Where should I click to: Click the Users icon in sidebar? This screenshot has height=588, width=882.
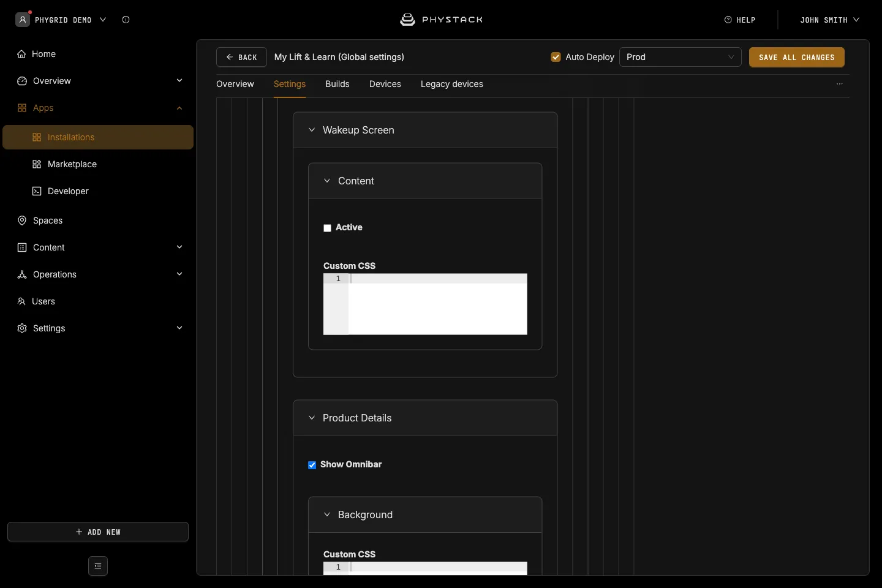[21, 301]
